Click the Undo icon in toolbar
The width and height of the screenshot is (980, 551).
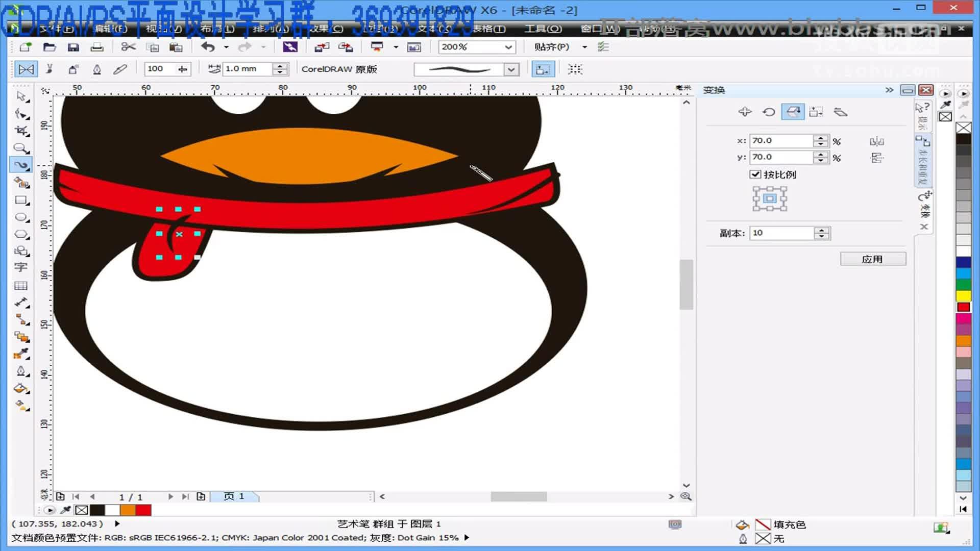(x=207, y=46)
